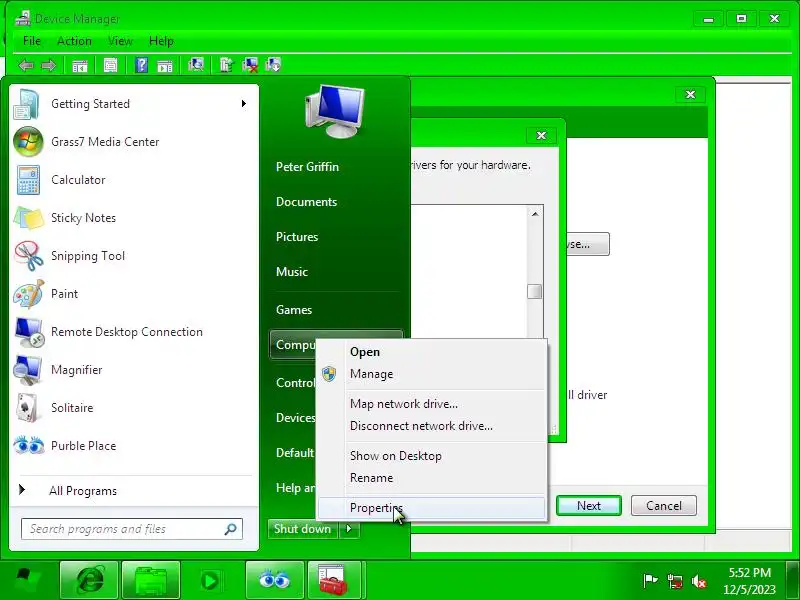
Task: Click the scrollbar thumb in driver list
Action: pos(535,291)
